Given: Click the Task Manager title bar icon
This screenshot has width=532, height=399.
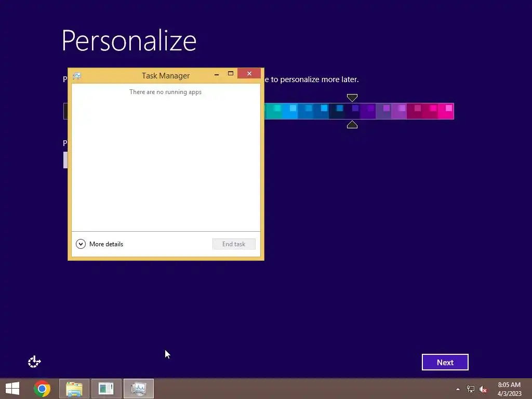Looking at the screenshot, I should point(77,75).
